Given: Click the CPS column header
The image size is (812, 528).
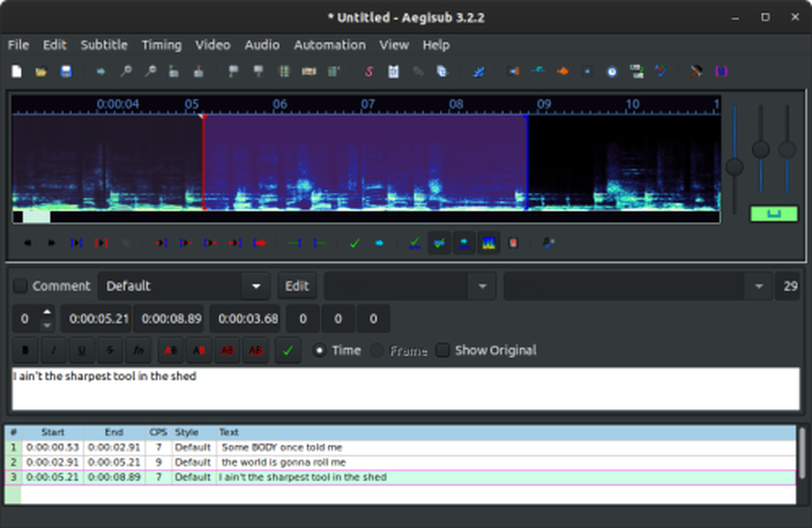Looking at the screenshot, I should [x=158, y=432].
